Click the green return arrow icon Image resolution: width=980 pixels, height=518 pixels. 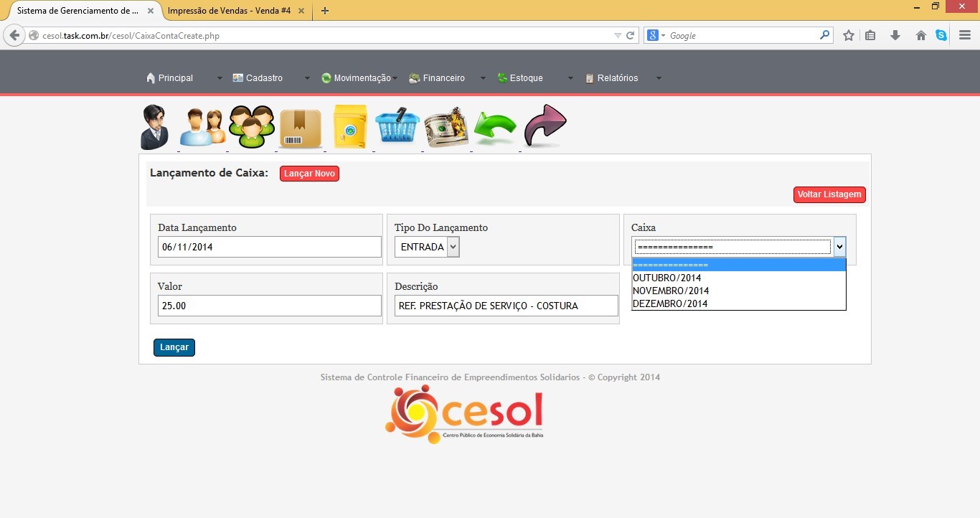[x=495, y=128]
